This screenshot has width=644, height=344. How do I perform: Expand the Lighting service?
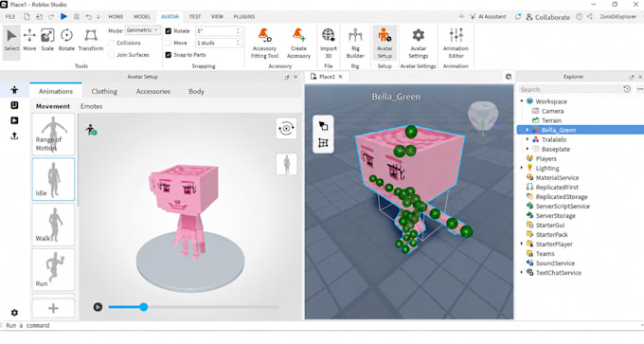tap(522, 168)
